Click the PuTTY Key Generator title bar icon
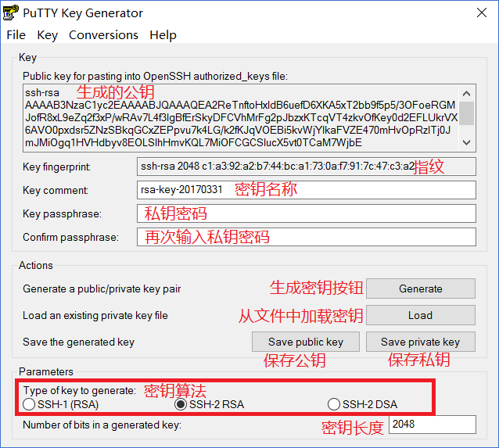 12,13
